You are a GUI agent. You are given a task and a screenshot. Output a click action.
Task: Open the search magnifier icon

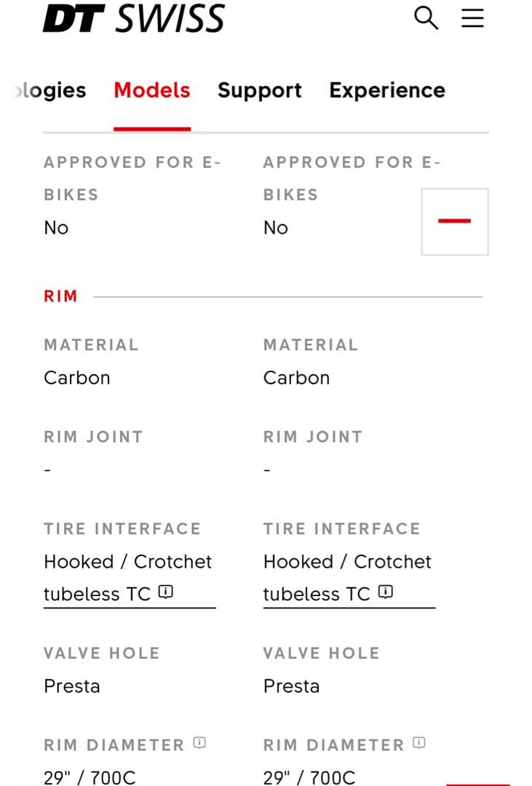[x=426, y=18]
